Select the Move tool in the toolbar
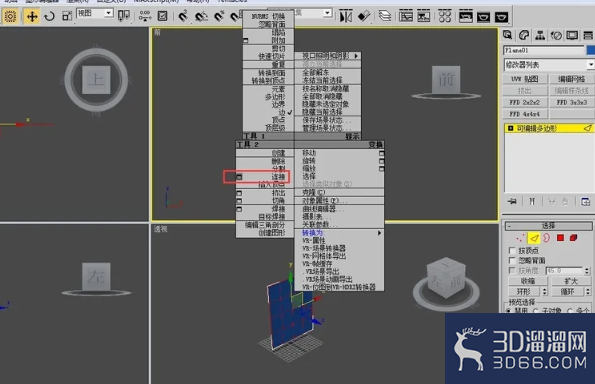Screen dimensions: 595x384 pos(32,16)
